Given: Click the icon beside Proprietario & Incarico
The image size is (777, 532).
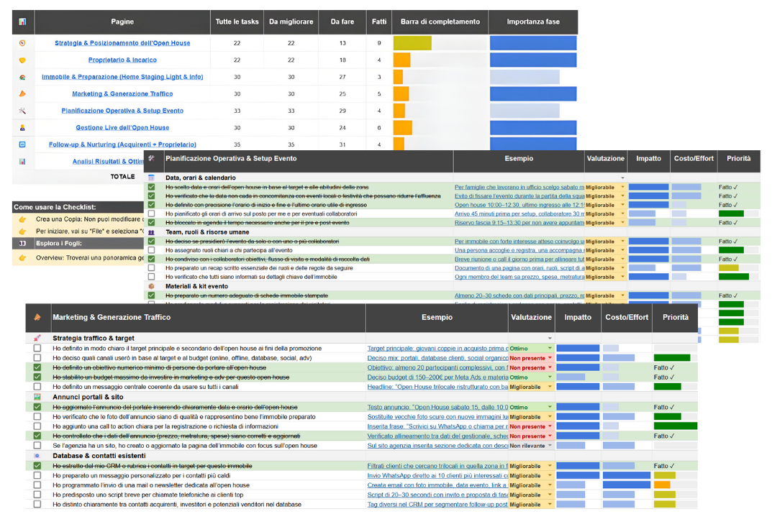Looking at the screenshot, I should point(22,60).
